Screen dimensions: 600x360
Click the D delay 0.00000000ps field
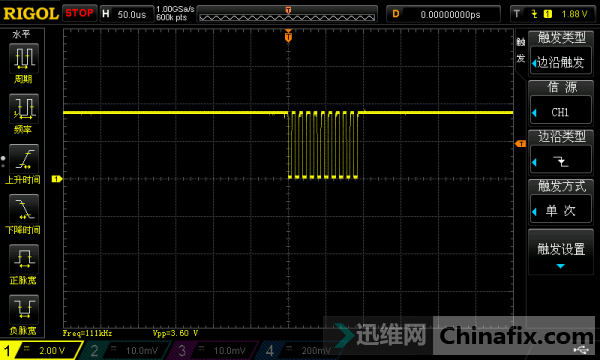[x=443, y=14]
